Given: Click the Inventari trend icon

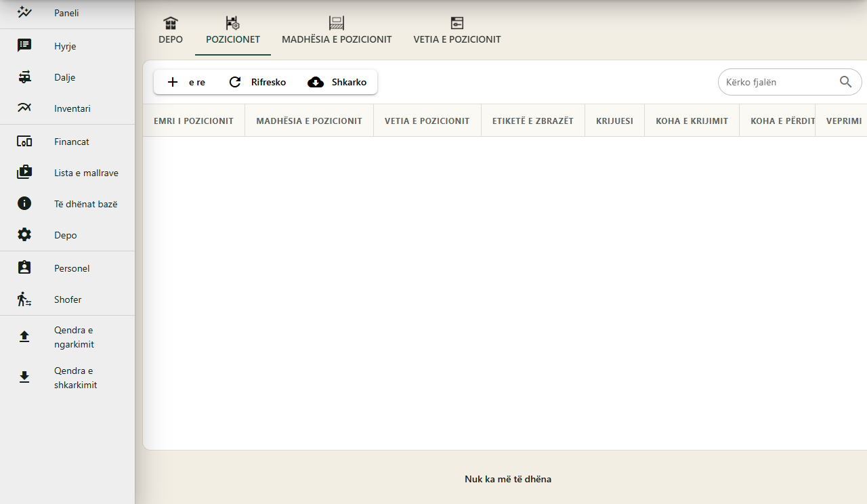Looking at the screenshot, I should 24,108.
